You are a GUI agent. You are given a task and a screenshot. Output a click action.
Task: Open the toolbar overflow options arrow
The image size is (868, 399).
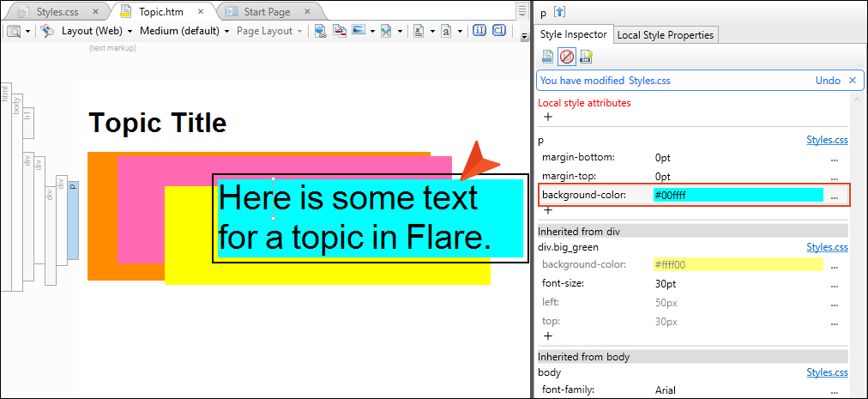[x=524, y=36]
